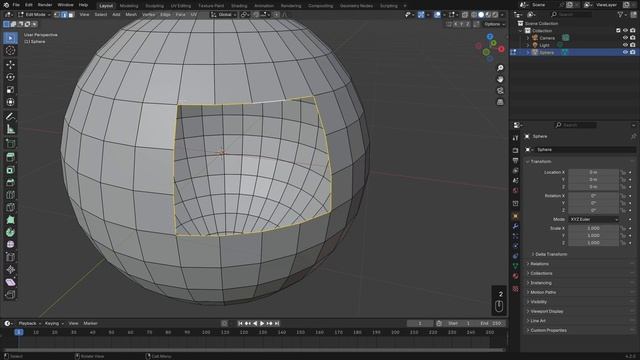Screen dimensions: 640x360
Task: Select the Loop Cut tool
Action: click(10, 195)
